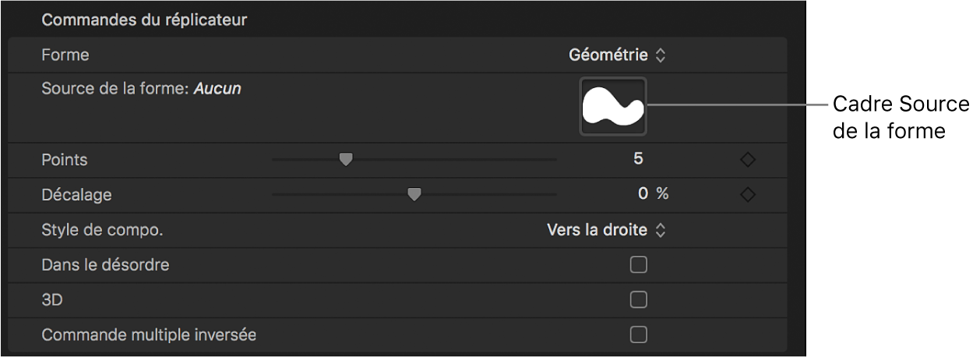Click the Source de la forme image well
Screen dimensions: 980x358
pos(613,107)
